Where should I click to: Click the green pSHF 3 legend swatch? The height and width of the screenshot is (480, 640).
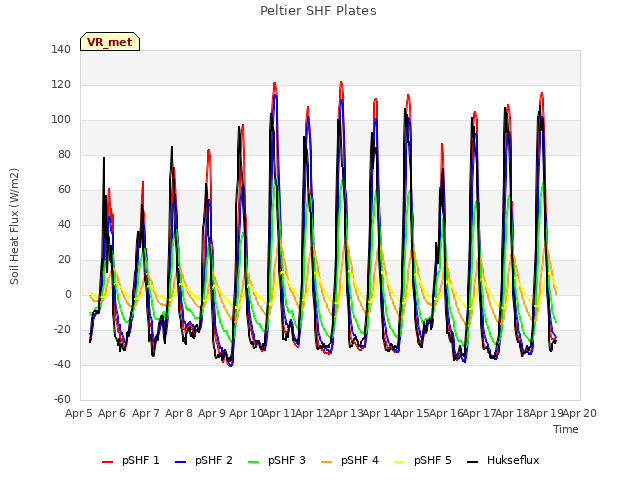(x=253, y=462)
